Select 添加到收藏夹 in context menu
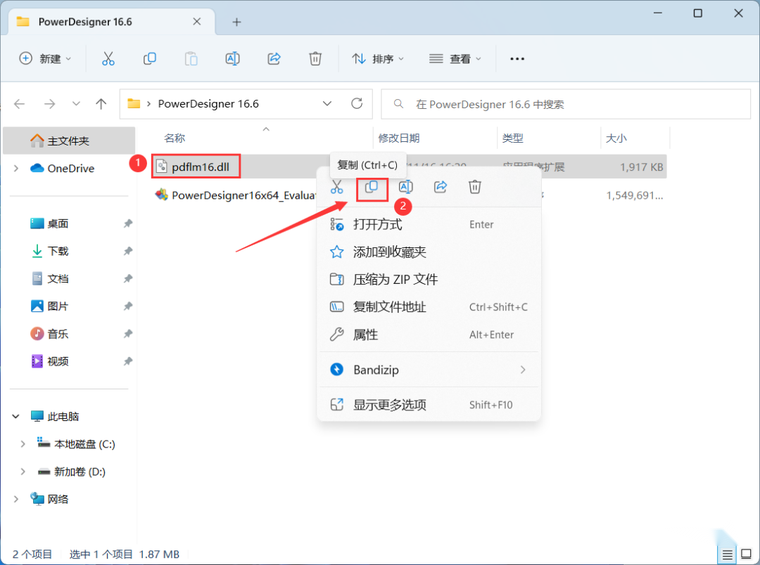This screenshot has width=760, height=565. pos(429,252)
